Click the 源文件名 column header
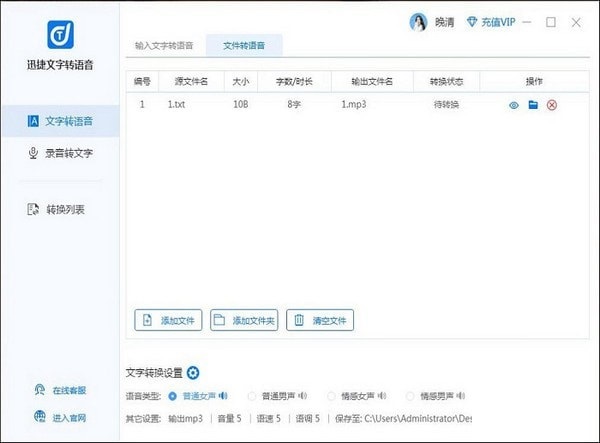600x443 pixels. (x=191, y=81)
